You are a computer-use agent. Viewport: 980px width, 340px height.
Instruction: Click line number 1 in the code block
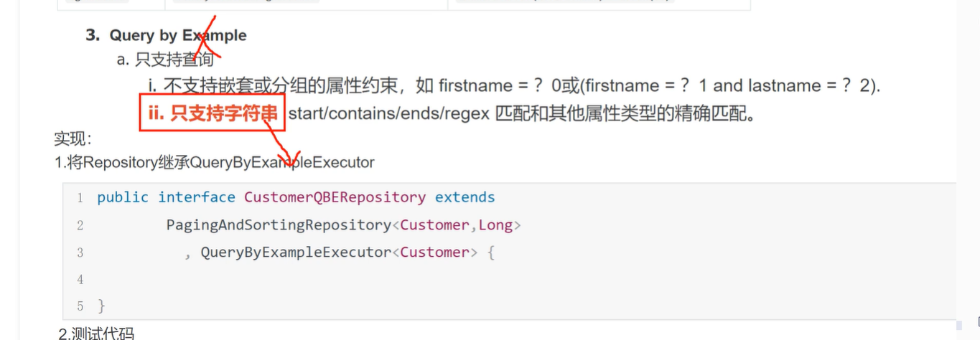tap(80, 198)
